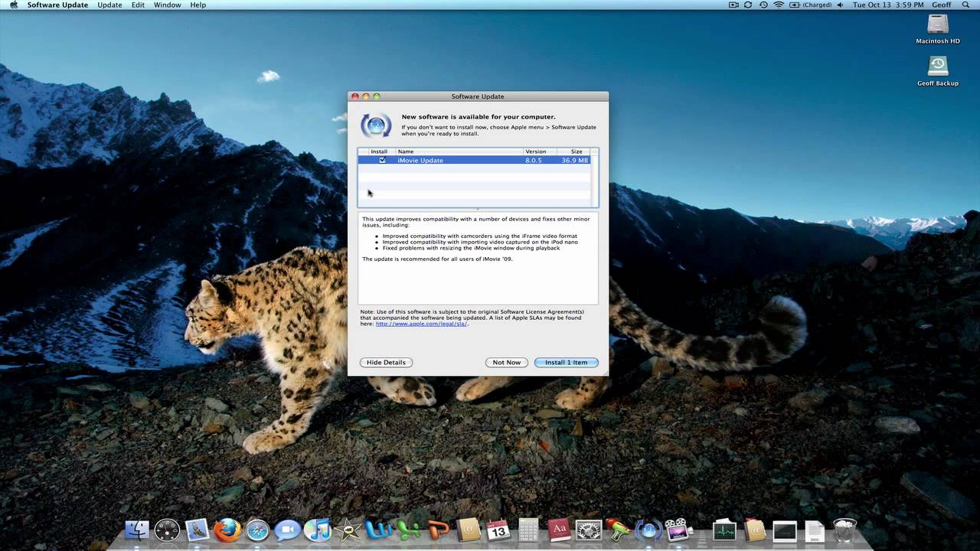
Task: Click the date and time clock
Action: point(888,5)
